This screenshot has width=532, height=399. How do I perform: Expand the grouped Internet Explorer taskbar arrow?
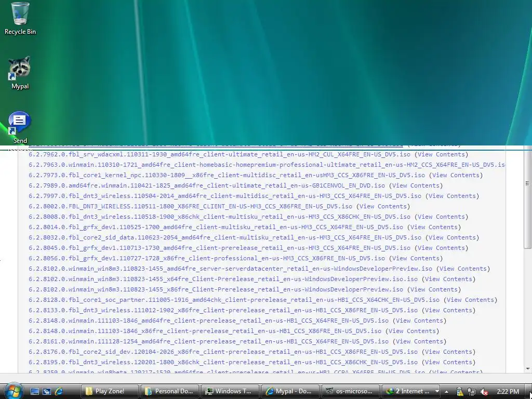[x=437, y=392]
